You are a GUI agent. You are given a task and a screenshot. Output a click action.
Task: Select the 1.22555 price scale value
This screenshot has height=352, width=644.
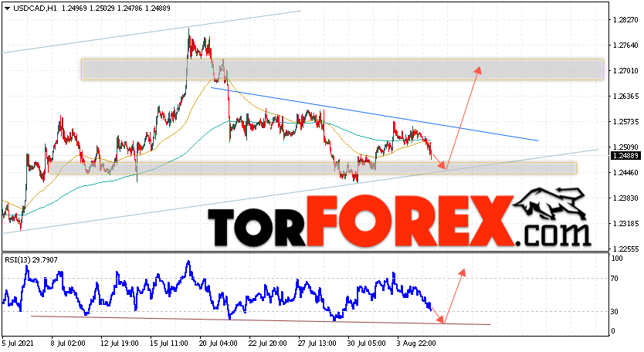[x=625, y=249]
